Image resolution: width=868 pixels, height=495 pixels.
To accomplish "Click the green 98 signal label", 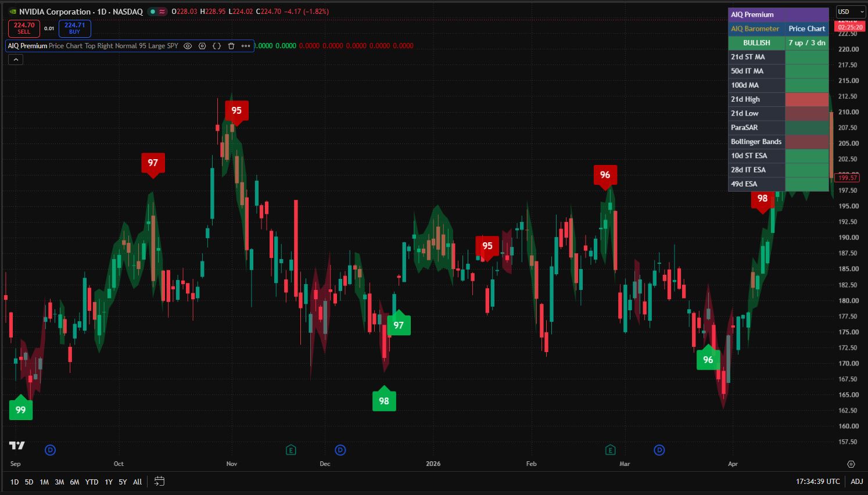I will [384, 400].
